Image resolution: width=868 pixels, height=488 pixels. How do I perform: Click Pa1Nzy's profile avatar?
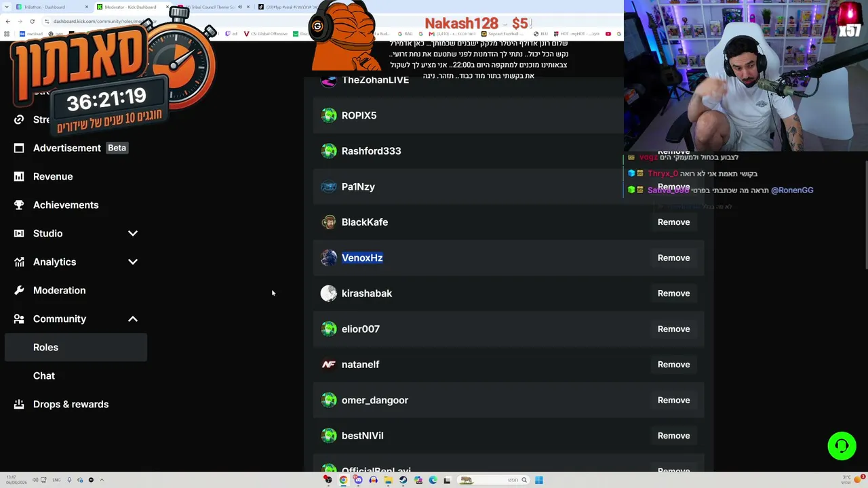pos(329,186)
